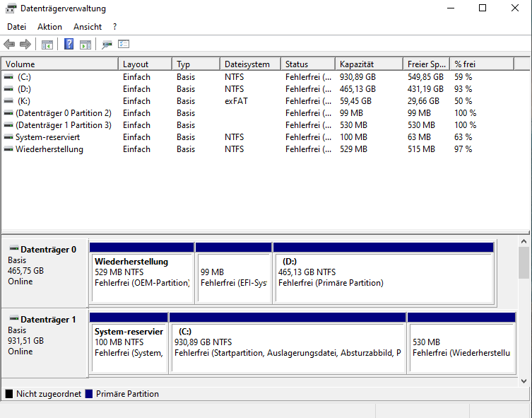532x418 pixels.
Task: Select the Datenträger 0 disk label
Action: [x=45, y=273]
